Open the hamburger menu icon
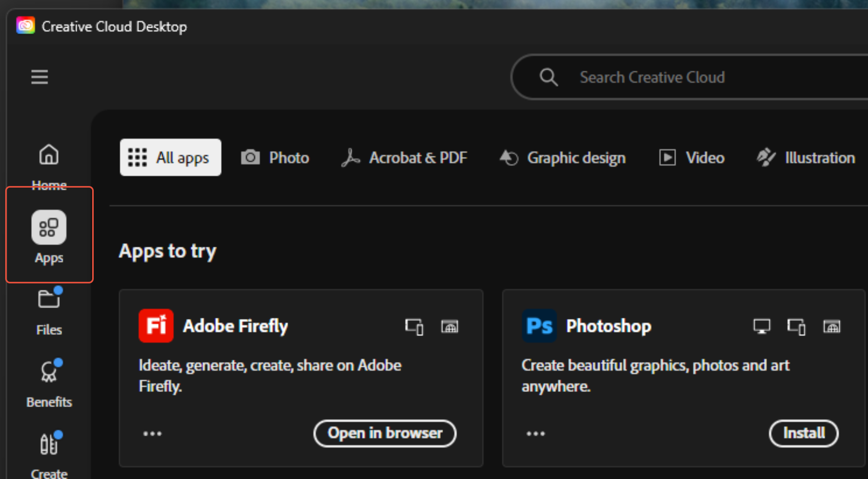The height and width of the screenshot is (479, 868). click(39, 77)
